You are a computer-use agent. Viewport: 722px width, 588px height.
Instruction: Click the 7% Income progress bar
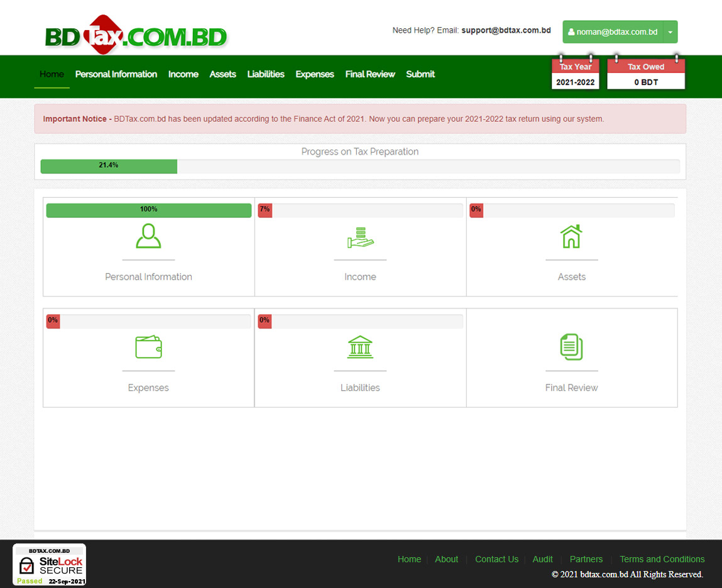coord(360,210)
